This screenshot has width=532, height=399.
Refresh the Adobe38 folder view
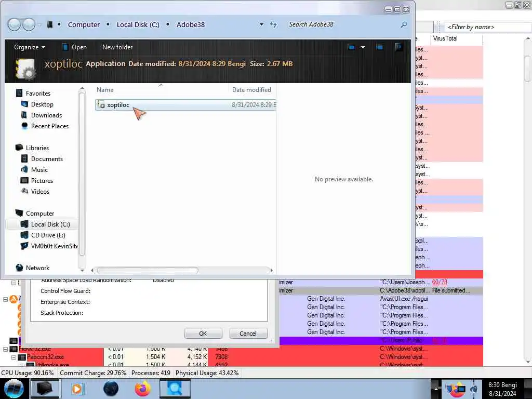[x=273, y=24]
